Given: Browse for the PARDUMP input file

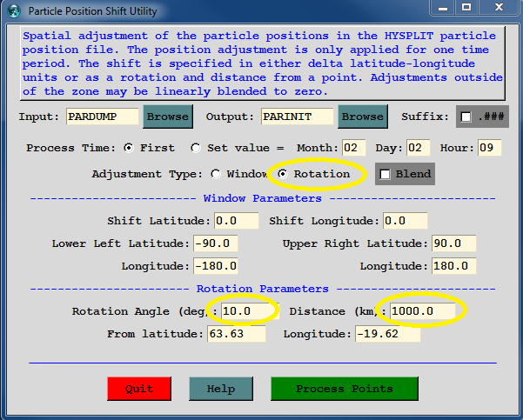Looking at the screenshot, I should pos(167,117).
